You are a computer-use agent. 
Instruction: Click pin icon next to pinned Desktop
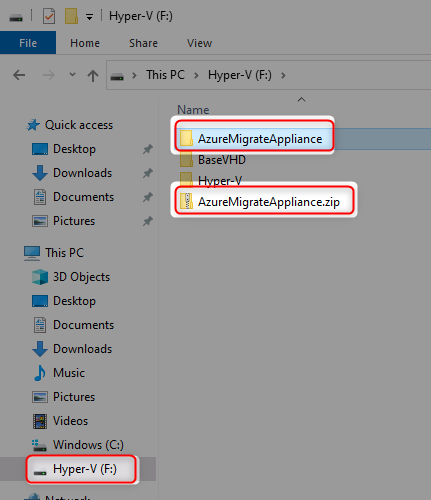coord(148,149)
